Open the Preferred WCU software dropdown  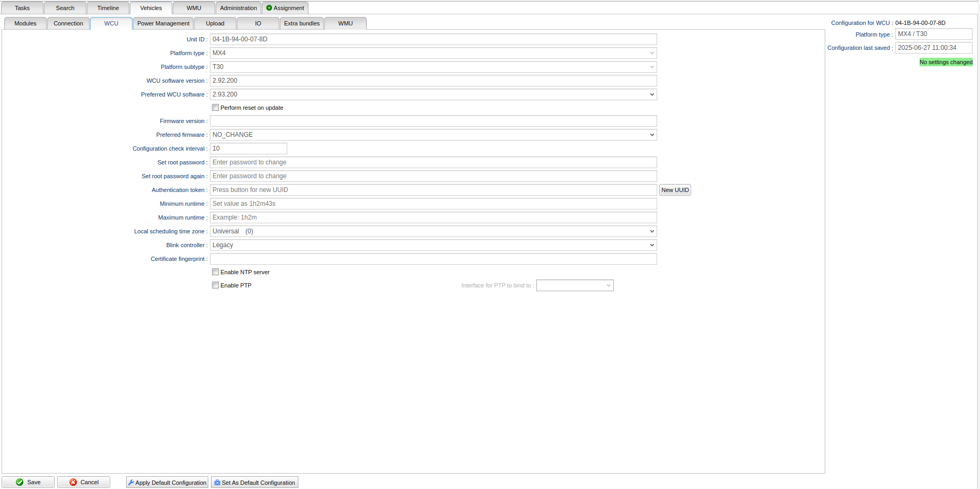433,94
